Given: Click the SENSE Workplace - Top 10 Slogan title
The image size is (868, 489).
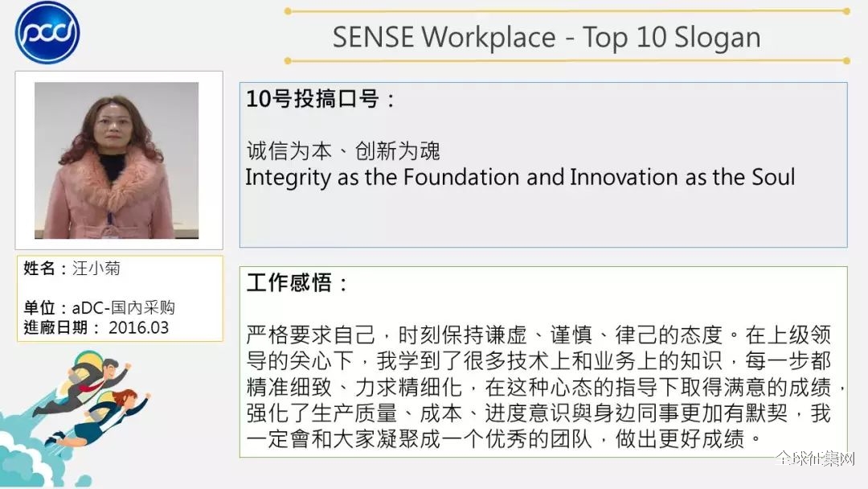Looking at the screenshot, I should 547,37.
